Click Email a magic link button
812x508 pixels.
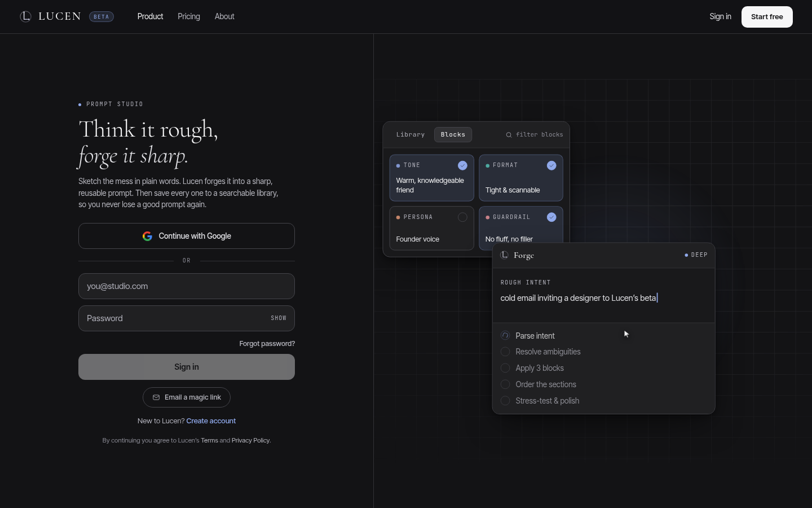pyautogui.click(x=187, y=397)
